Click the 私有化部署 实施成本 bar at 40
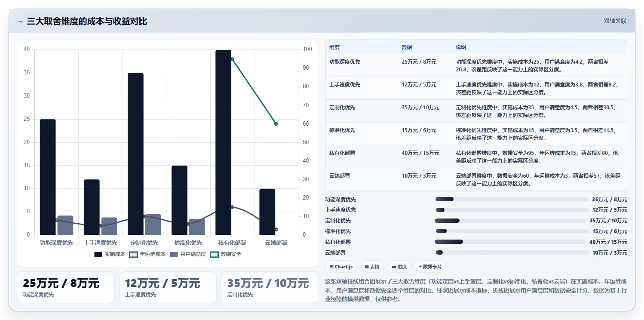The width and height of the screenshot is (644, 320). [224, 142]
